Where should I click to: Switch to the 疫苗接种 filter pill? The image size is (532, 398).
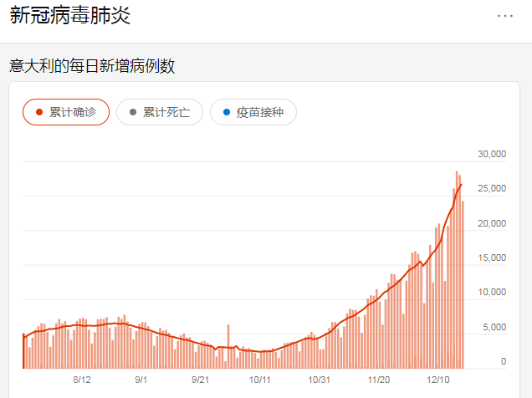coord(253,112)
